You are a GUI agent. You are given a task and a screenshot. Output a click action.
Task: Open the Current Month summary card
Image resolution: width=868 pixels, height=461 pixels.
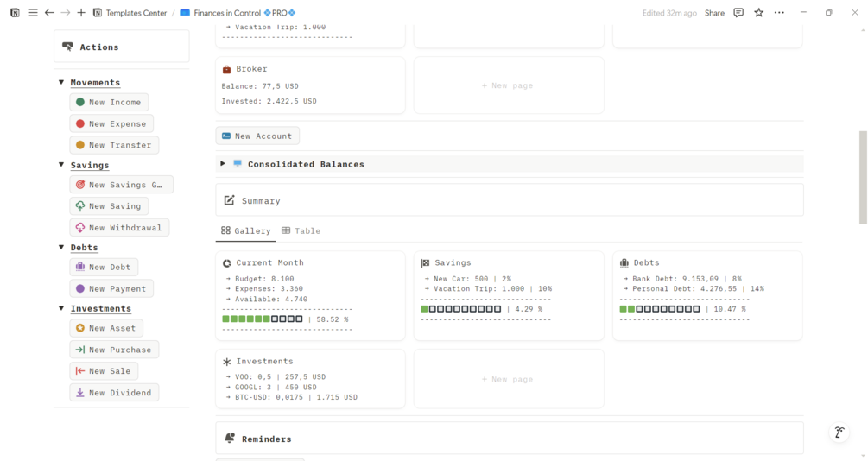click(310, 295)
